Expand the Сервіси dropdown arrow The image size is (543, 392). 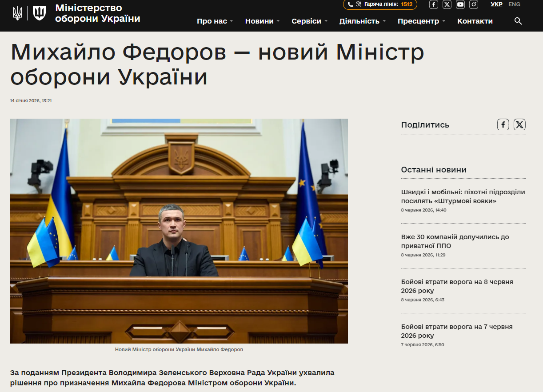pyautogui.click(x=326, y=21)
